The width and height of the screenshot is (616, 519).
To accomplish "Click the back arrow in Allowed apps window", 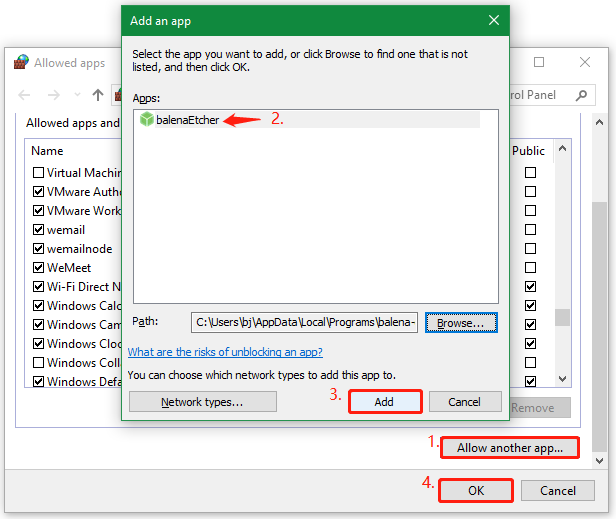I will point(26,95).
